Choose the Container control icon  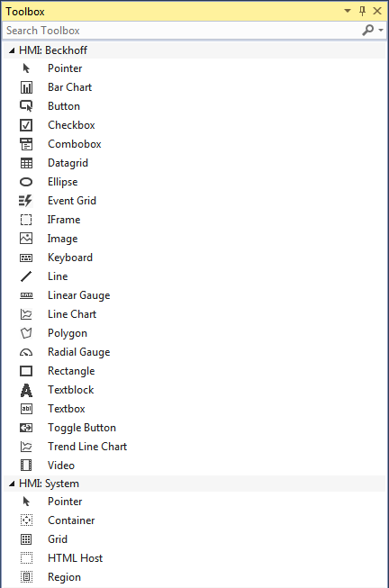26,520
